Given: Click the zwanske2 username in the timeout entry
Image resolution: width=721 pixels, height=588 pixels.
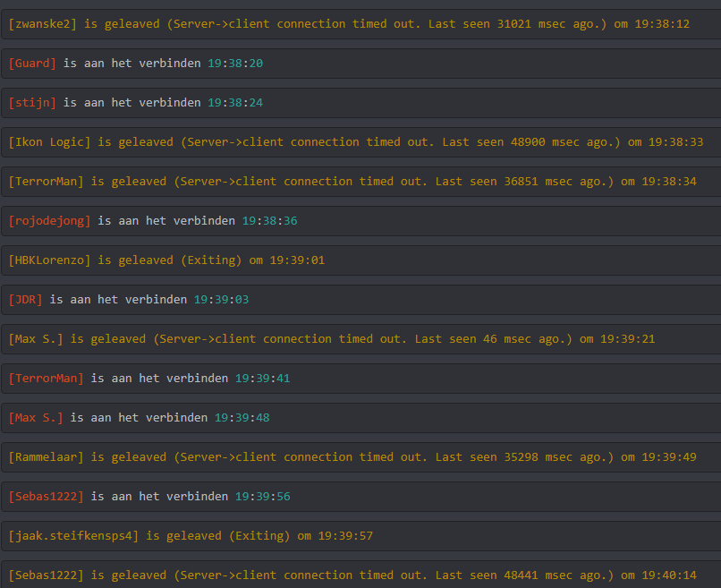Looking at the screenshot, I should 43,24.
